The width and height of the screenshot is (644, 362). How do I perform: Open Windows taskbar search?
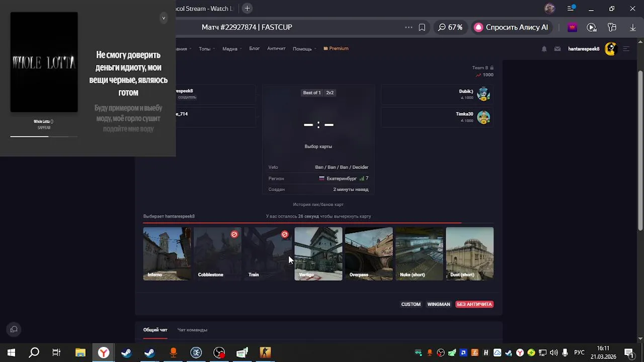[x=34, y=352]
